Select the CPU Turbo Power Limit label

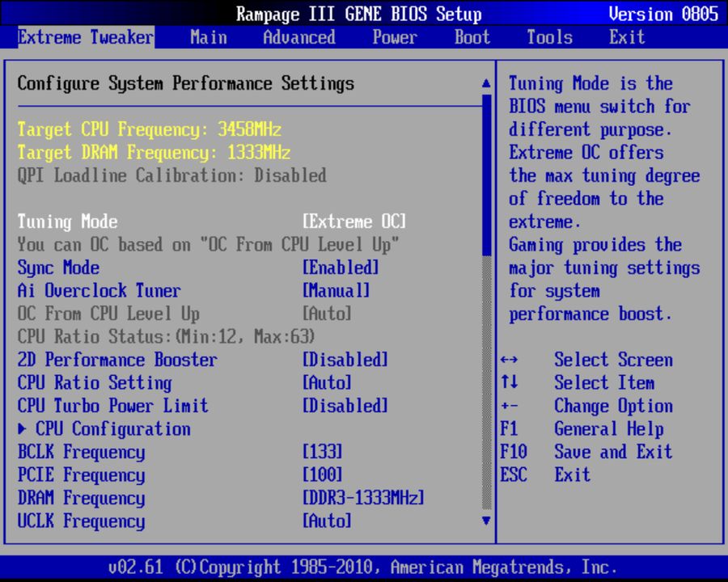pyautogui.click(x=112, y=406)
